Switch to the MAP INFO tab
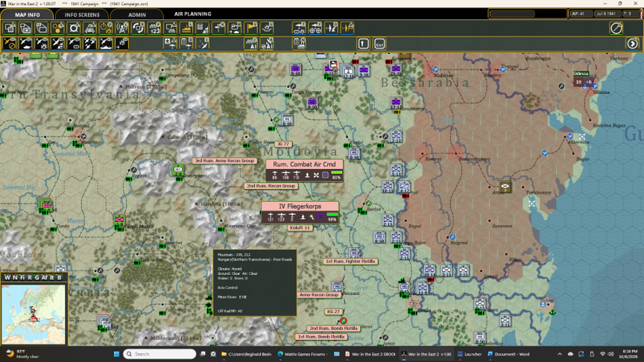The image size is (644, 362). coord(27,15)
